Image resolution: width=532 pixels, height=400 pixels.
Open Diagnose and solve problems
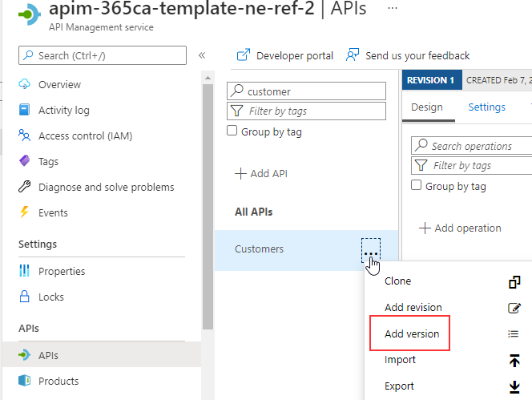coord(107,188)
